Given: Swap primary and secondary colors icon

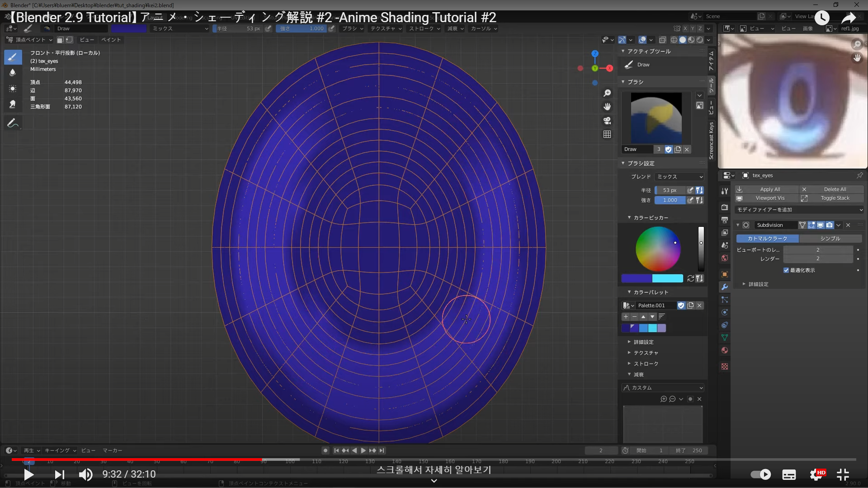Looking at the screenshot, I should point(690,278).
